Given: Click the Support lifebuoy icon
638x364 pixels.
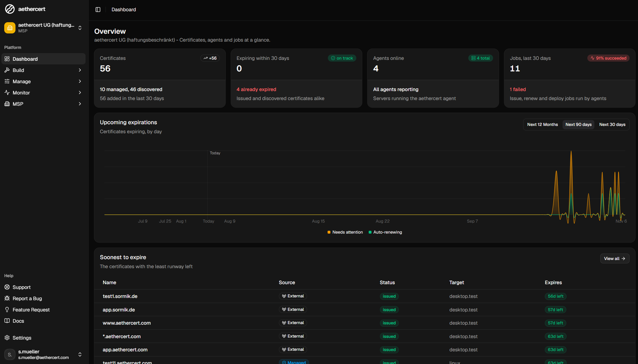Looking at the screenshot, I should coord(7,287).
